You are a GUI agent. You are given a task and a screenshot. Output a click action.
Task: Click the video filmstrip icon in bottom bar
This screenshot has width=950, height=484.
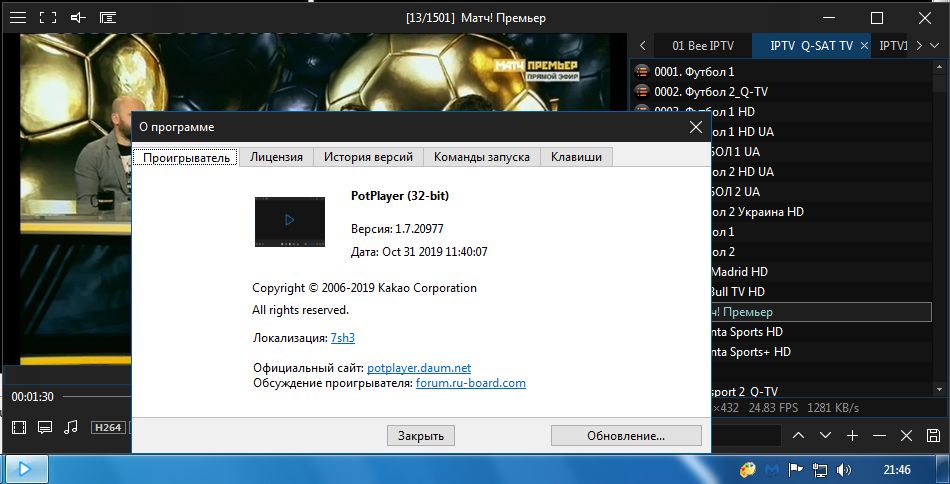(x=18, y=427)
